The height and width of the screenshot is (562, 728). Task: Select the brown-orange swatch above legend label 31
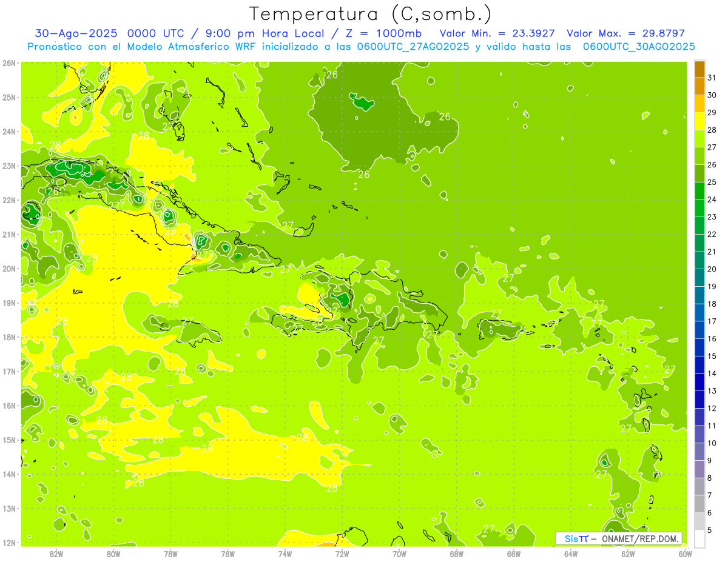pyautogui.click(x=699, y=70)
